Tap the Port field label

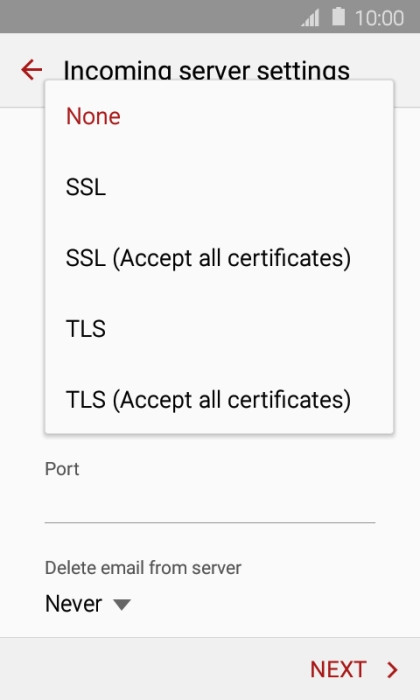62,469
